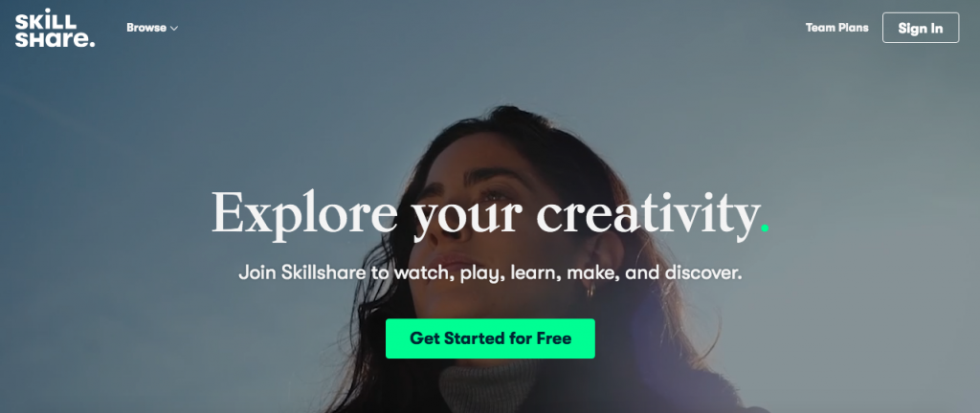Viewport: 980px width, 413px height.
Task: Expand the Browse chevron arrow
Action: 174,28
